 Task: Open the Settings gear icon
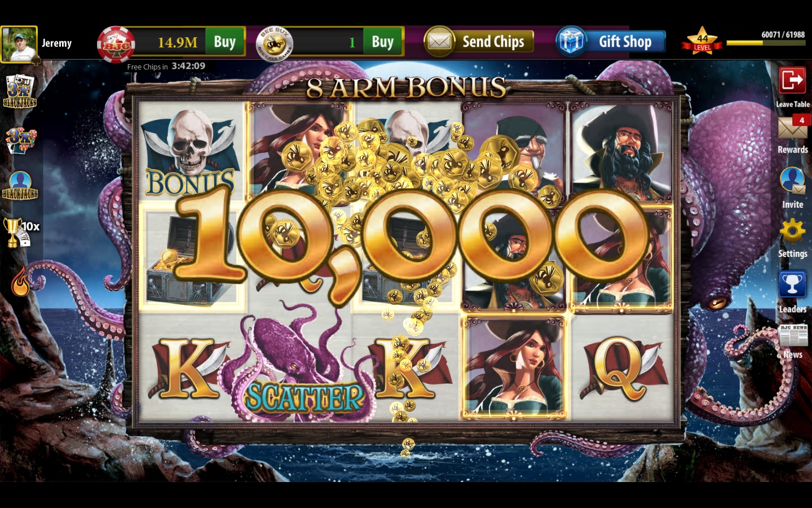[x=792, y=231]
